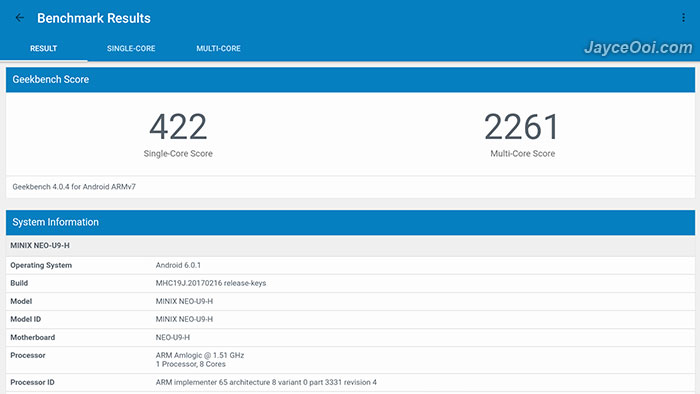Click the NEO-U9-H motherboard value

[173, 337]
